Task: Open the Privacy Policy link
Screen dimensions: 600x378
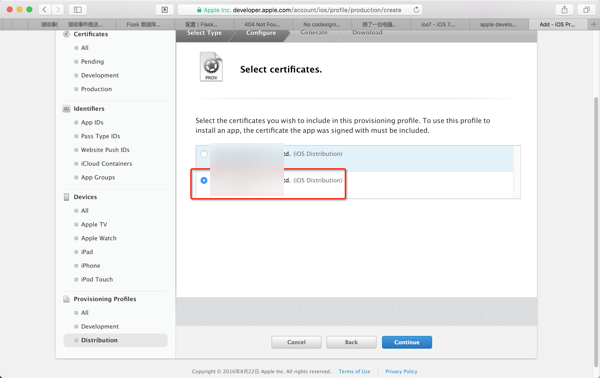Action: [x=401, y=371]
